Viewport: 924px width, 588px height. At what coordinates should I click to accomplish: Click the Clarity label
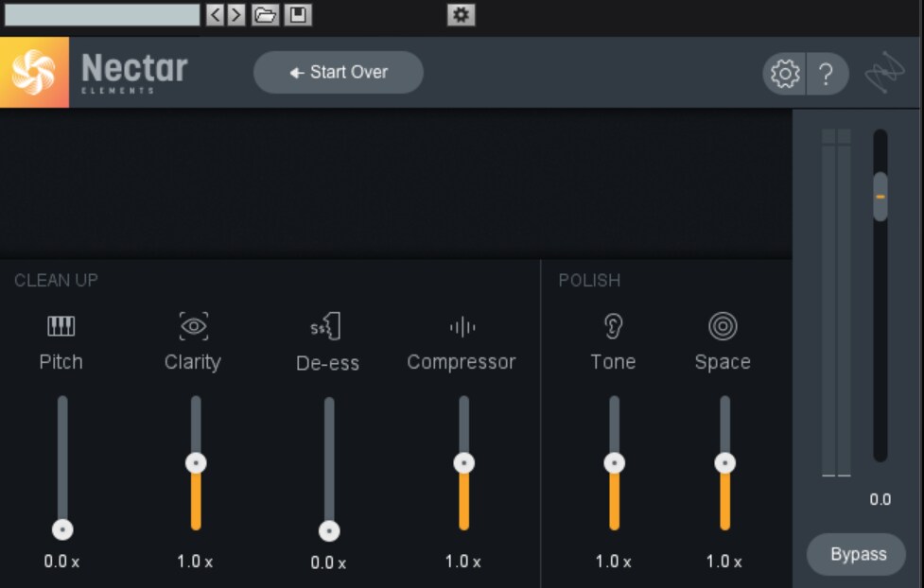(193, 362)
